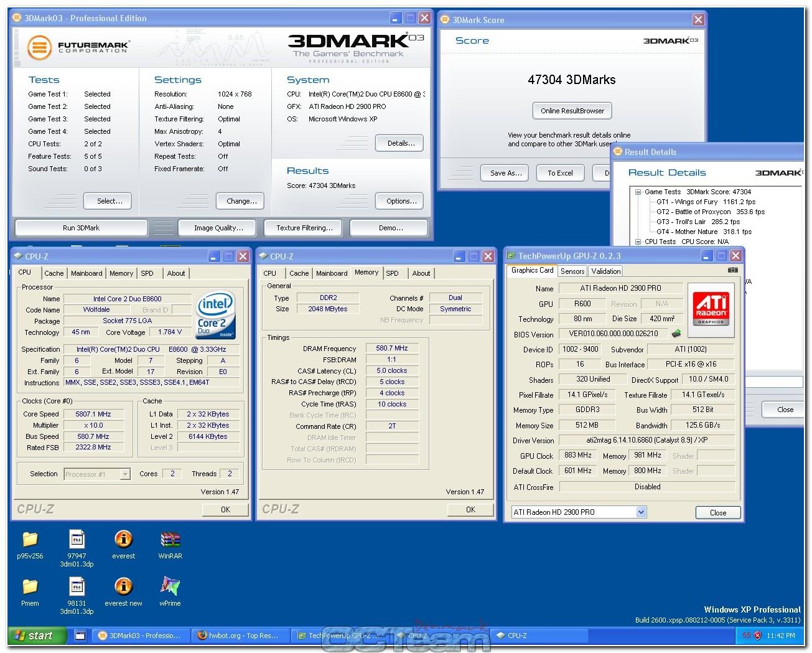Click the Close button in GPU-Z
Screen dimensions: 812x653
point(718,513)
